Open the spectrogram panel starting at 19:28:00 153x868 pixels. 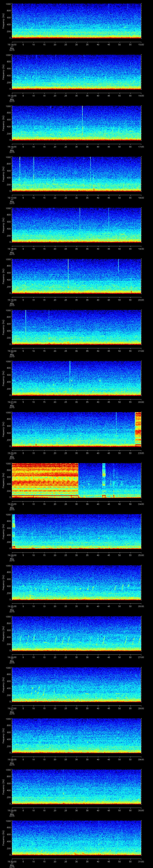76,736
